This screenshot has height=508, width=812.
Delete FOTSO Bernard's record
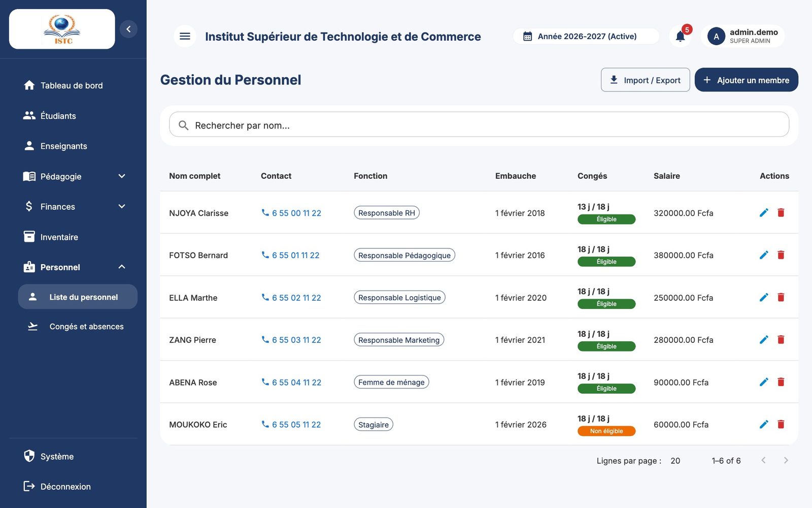click(x=781, y=255)
